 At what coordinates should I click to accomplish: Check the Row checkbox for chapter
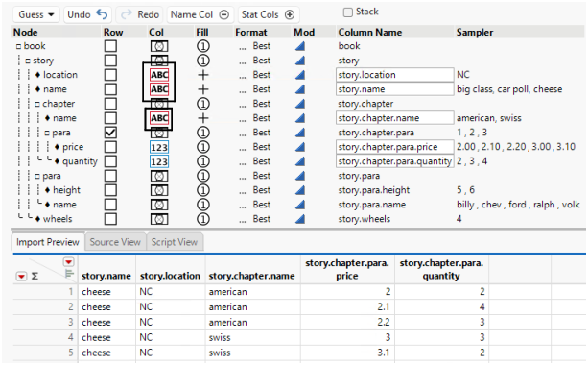pos(110,104)
